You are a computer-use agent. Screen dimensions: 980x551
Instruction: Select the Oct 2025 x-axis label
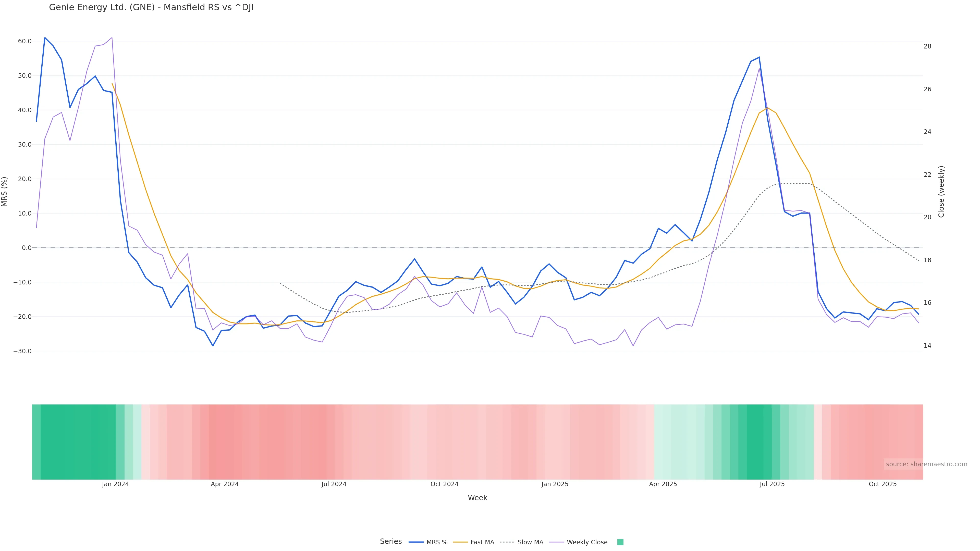pyautogui.click(x=883, y=484)
